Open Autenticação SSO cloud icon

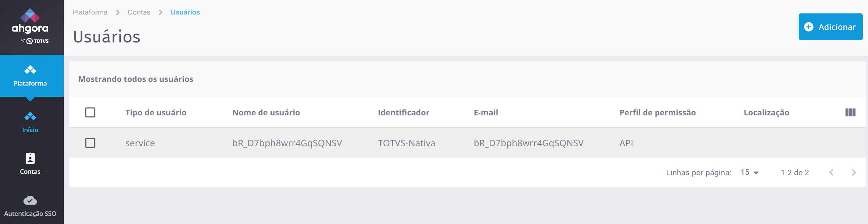coord(30,201)
